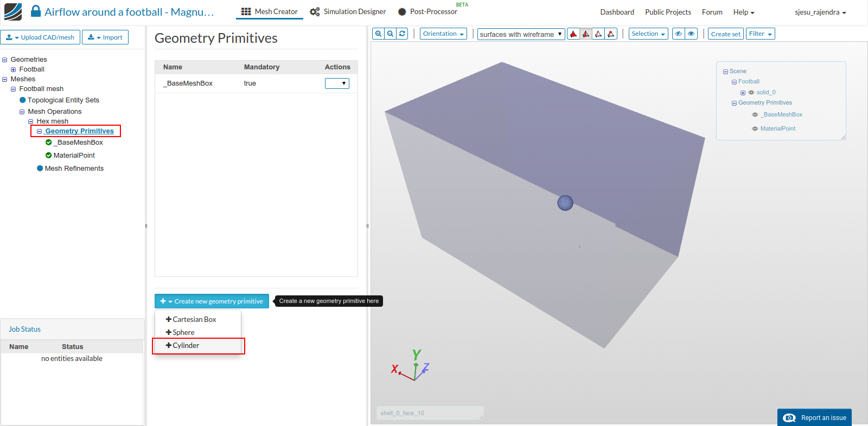Image resolution: width=868 pixels, height=426 pixels.
Task: Click the plus icon beside Sphere
Action: 169,332
